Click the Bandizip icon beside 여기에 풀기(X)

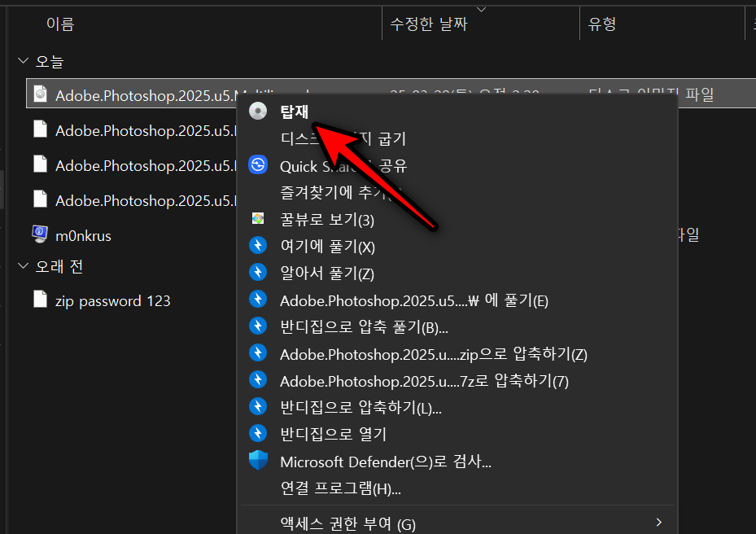pyautogui.click(x=258, y=246)
